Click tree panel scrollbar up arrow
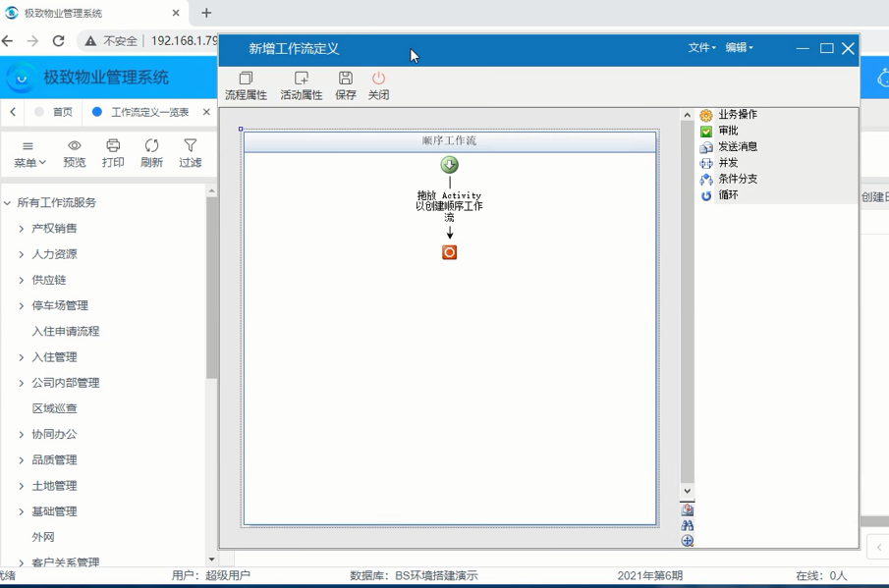The width and height of the screenshot is (889, 588). tap(211, 190)
